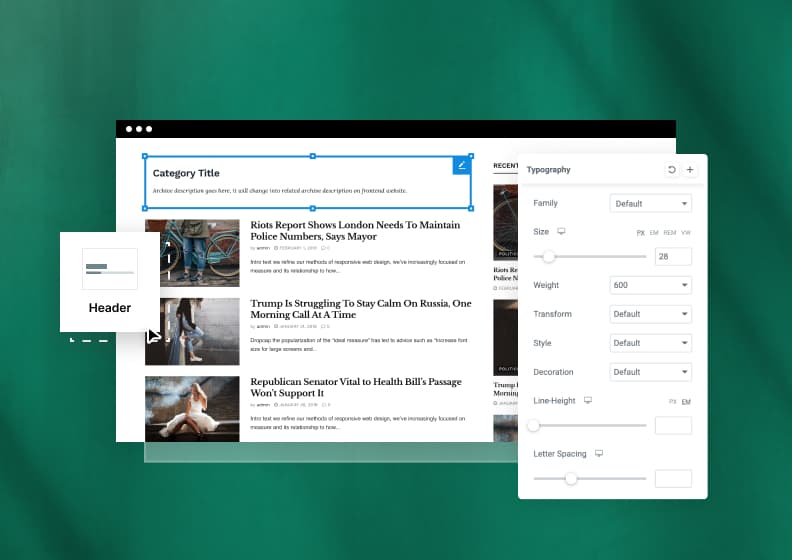Click the plus icon in Typography panel
Screen dimensions: 792x560
click(690, 170)
